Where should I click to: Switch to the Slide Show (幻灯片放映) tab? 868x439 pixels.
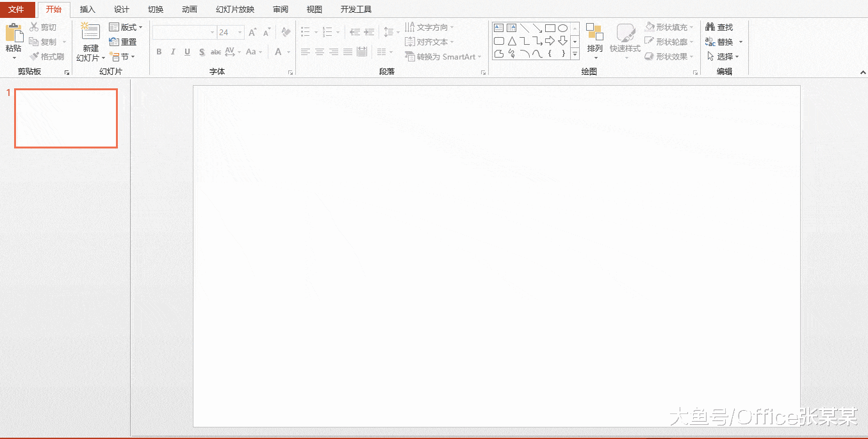click(x=235, y=9)
